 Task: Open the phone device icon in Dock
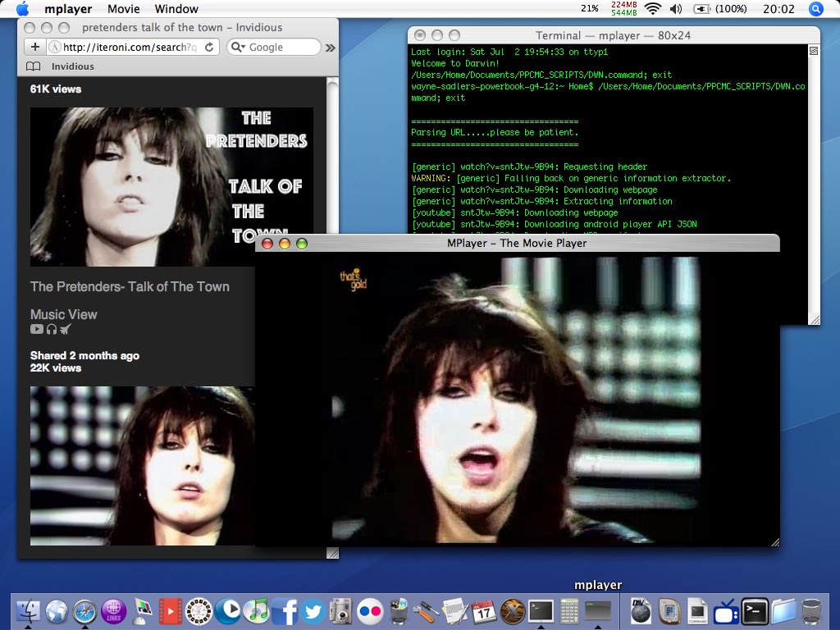pos(669,611)
